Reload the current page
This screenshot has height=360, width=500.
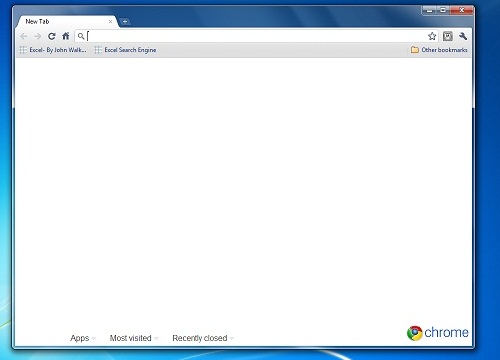[51, 36]
